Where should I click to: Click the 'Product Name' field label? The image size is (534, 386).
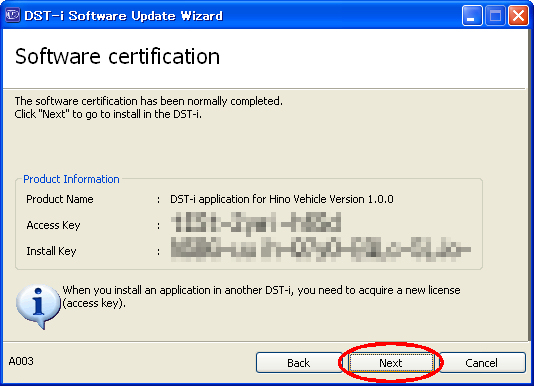[60, 199]
